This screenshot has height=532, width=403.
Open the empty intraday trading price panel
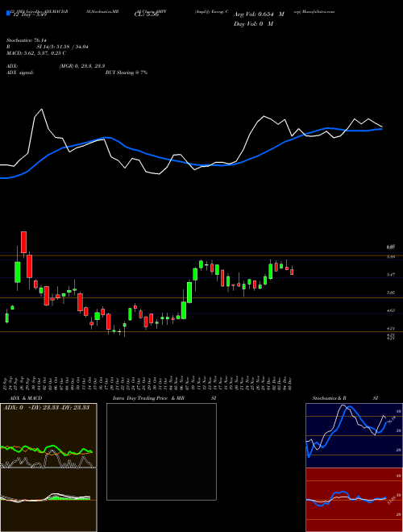coord(161,451)
